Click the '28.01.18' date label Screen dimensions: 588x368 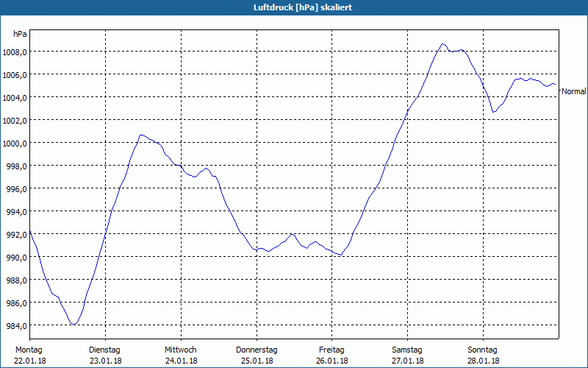(x=484, y=361)
